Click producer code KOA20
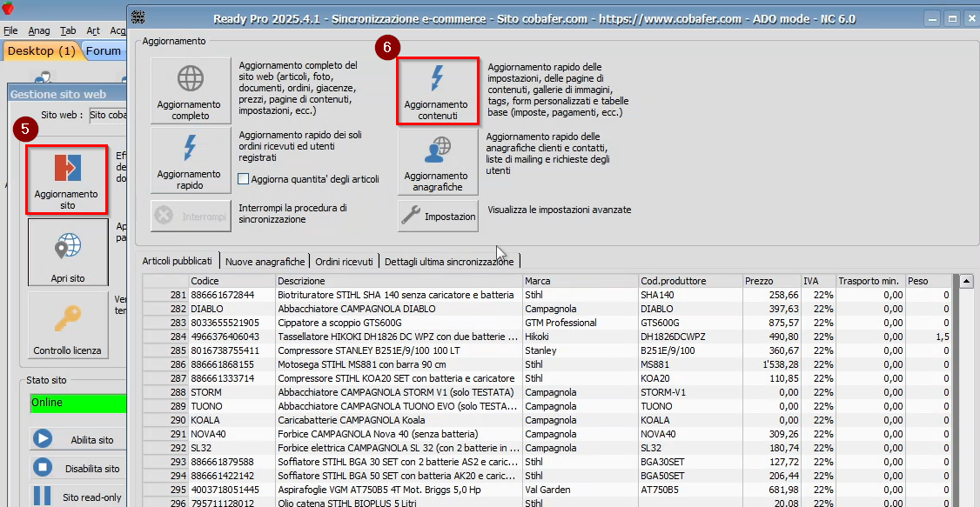 pos(690,378)
